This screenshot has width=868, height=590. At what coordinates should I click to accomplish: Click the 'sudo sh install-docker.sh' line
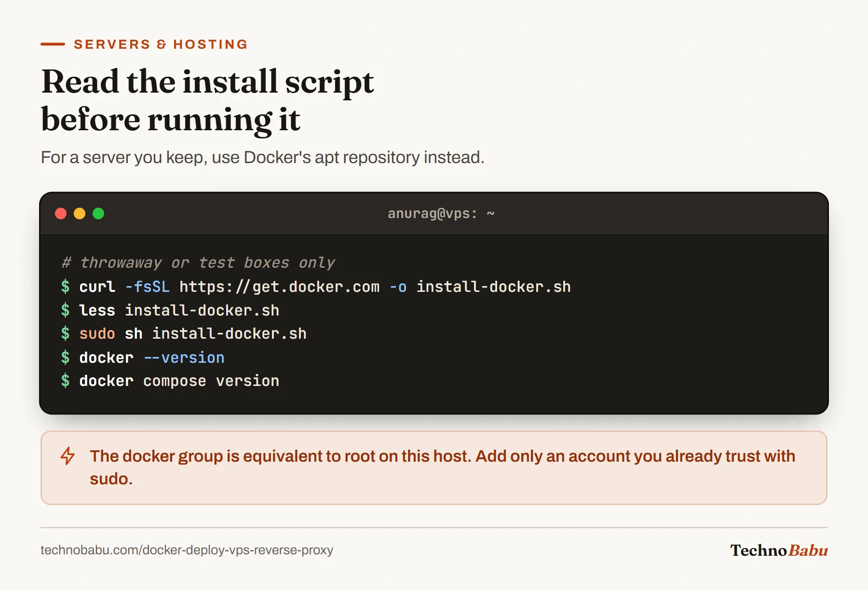(184, 333)
